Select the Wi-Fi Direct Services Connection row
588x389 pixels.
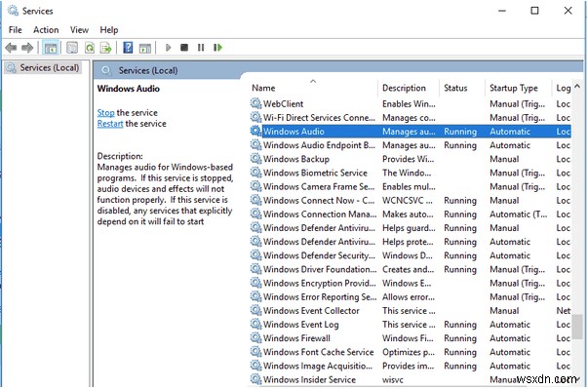pos(411,117)
